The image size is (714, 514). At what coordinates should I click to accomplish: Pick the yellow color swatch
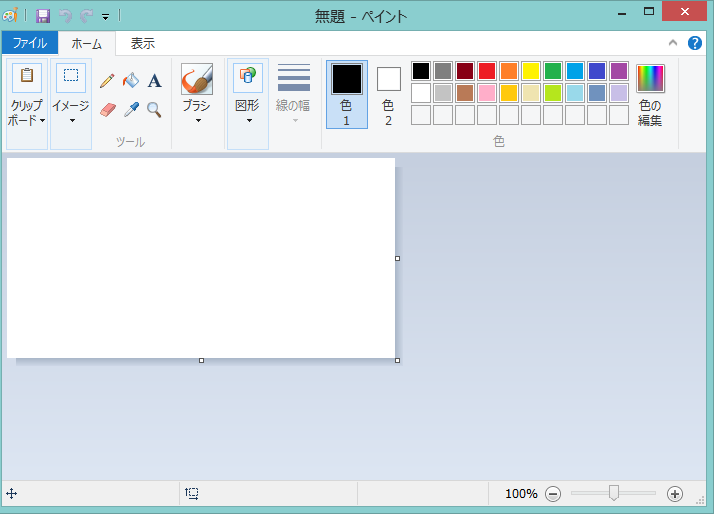click(x=531, y=71)
